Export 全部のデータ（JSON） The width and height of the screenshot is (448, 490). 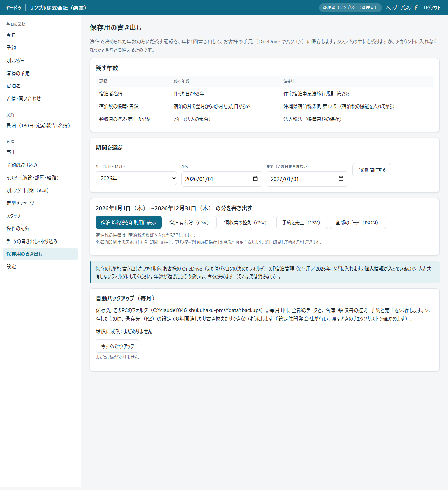(x=358, y=222)
